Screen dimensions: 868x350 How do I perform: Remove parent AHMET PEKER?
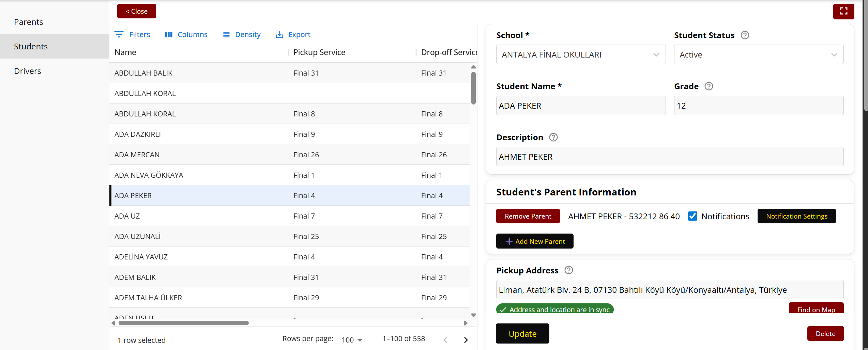528,216
